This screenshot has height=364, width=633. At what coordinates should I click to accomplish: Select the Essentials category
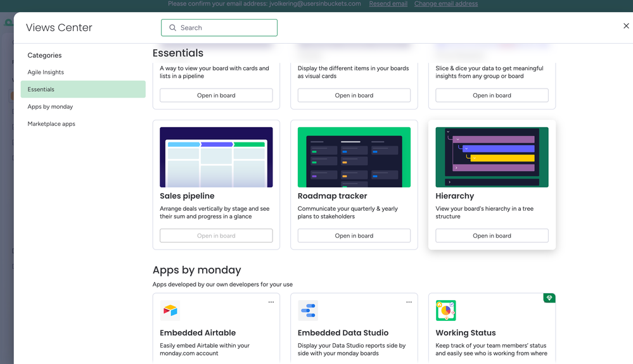coord(83,89)
